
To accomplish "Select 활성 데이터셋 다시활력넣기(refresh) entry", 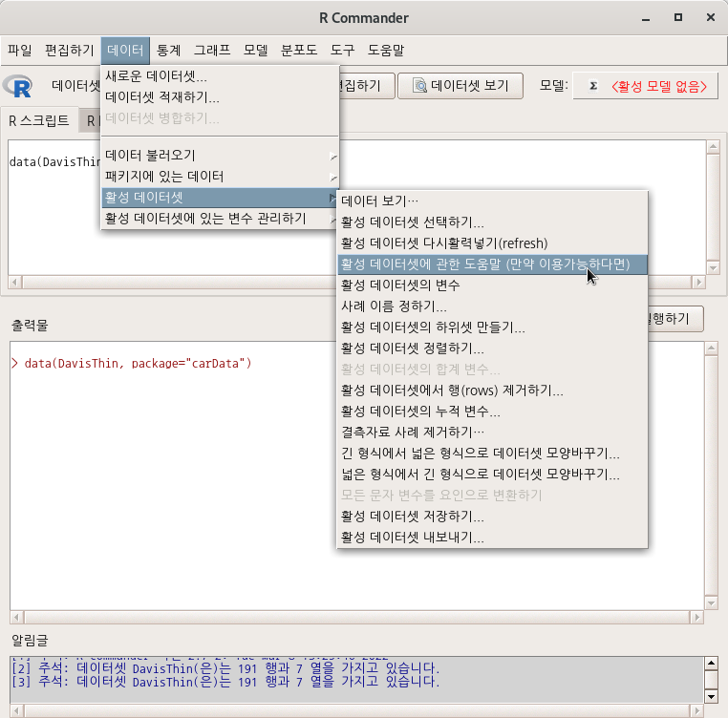I will (x=492, y=243).
